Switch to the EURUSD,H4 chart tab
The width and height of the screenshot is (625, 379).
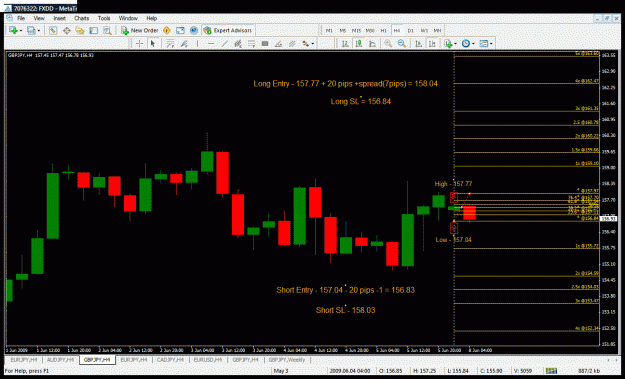[x=207, y=360]
